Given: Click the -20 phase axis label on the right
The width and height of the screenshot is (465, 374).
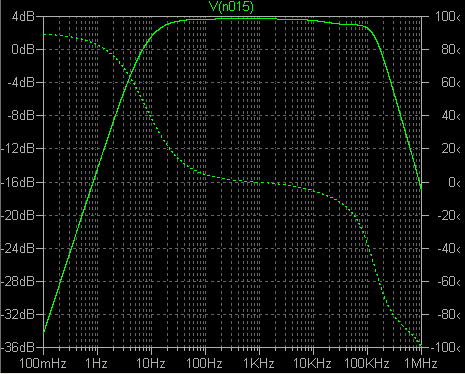Looking at the screenshot, I should click(449, 215).
